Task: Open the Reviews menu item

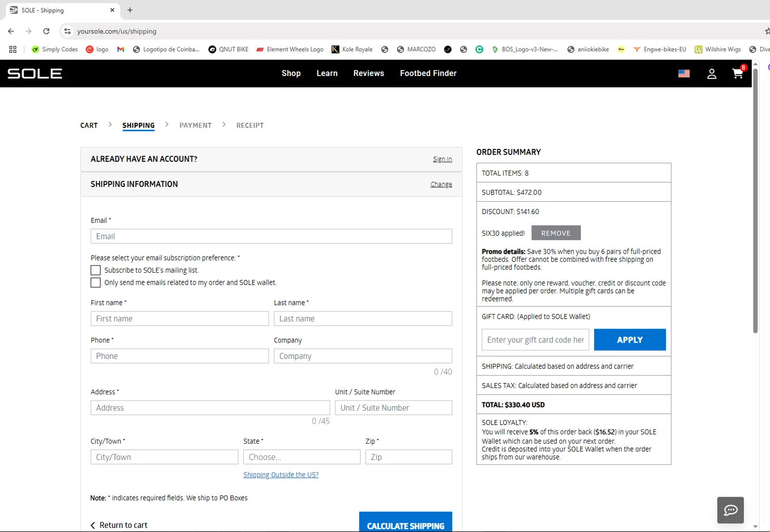Action: coord(369,73)
